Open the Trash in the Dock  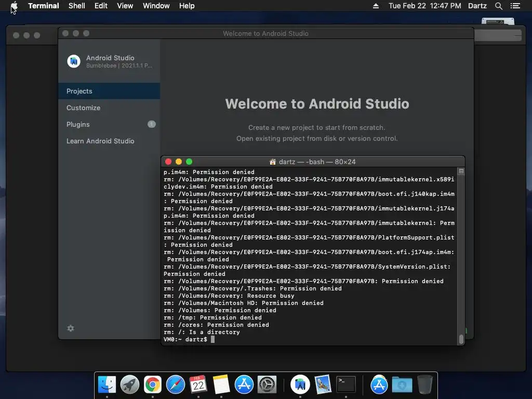click(424, 384)
